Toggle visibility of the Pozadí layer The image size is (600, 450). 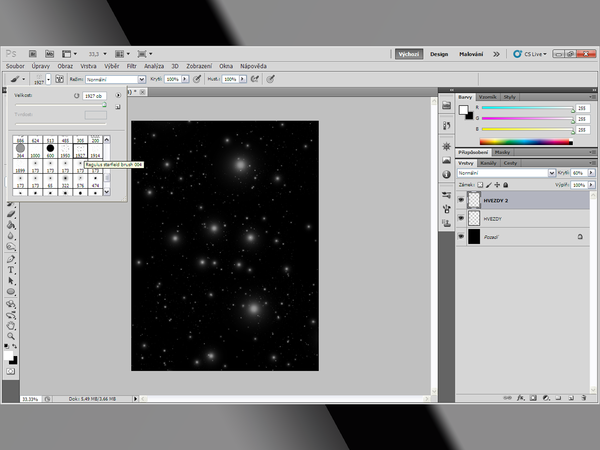tap(461, 237)
